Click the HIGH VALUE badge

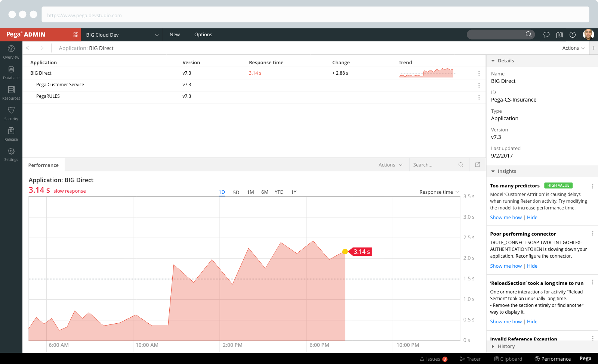pyautogui.click(x=558, y=186)
